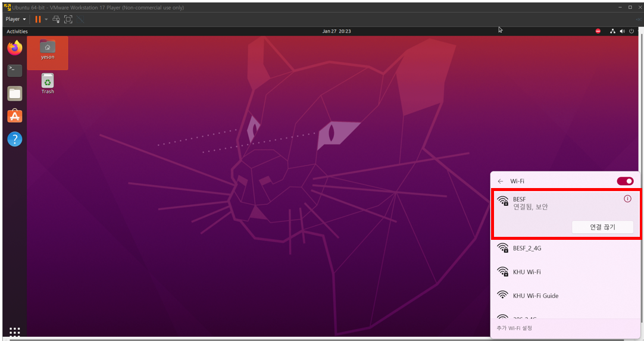
Task: Pause the virtual machine
Action: pyautogui.click(x=37, y=19)
